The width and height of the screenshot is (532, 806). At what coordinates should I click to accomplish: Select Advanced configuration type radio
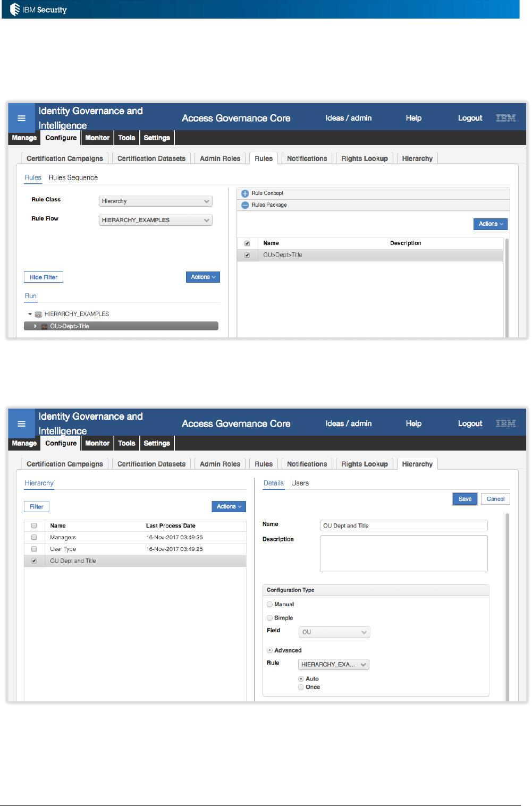tap(270, 650)
